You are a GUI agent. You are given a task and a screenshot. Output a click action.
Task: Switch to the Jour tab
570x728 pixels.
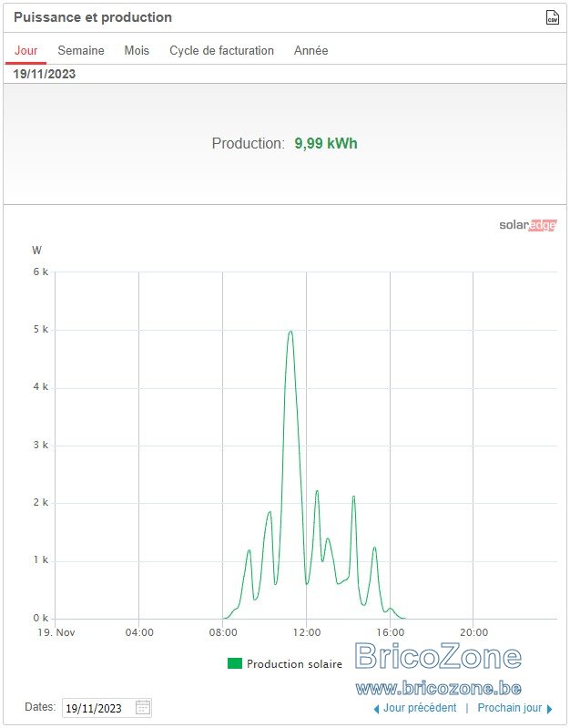tap(26, 51)
